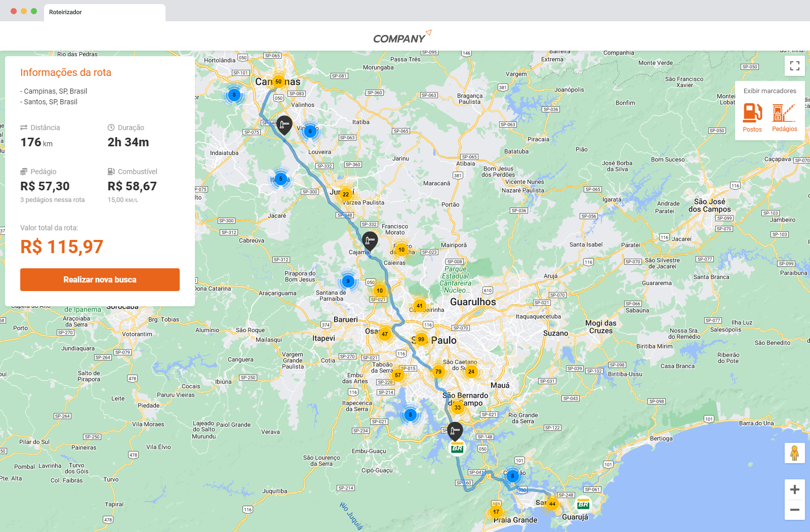
Task: Click the distance value 176 km
Action: tap(36, 142)
